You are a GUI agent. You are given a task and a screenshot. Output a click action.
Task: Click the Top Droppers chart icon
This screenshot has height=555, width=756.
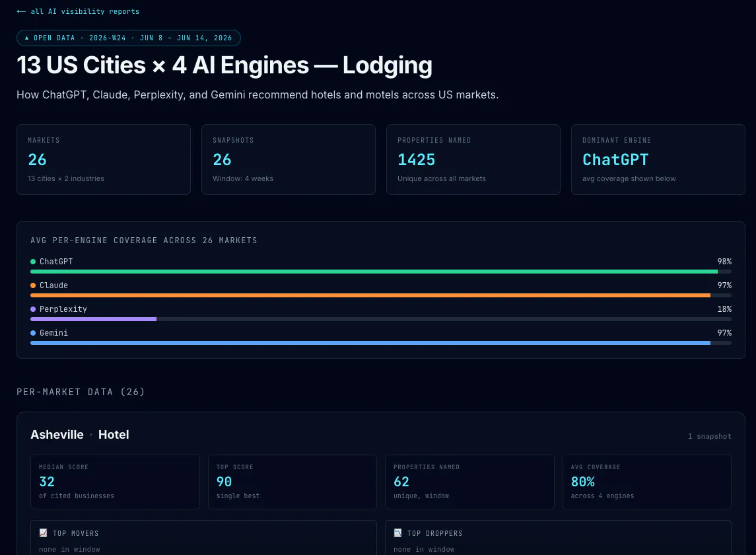(x=397, y=533)
